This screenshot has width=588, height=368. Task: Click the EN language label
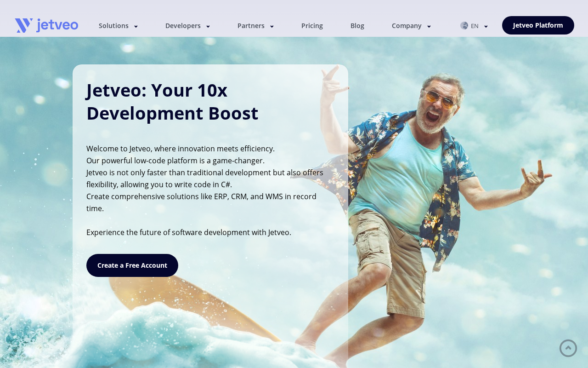pos(475,26)
